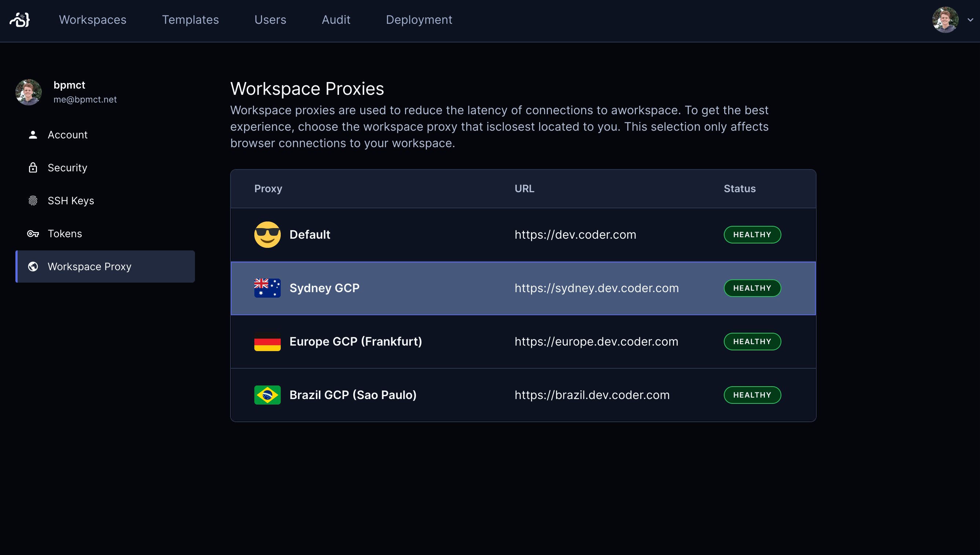Click the Australian flag icon
Image resolution: width=980 pixels, height=555 pixels.
click(268, 288)
